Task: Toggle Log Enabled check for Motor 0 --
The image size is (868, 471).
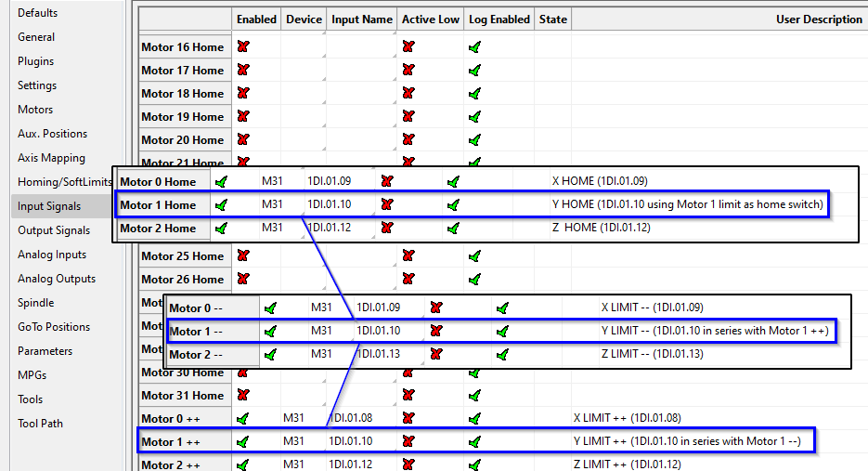Action: [502, 307]
